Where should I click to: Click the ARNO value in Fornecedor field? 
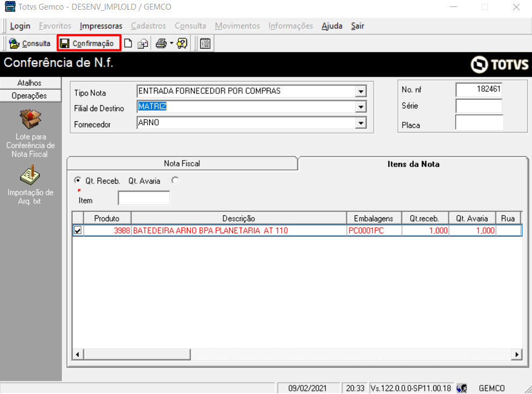pyautogui.click(x=149, y=122)
